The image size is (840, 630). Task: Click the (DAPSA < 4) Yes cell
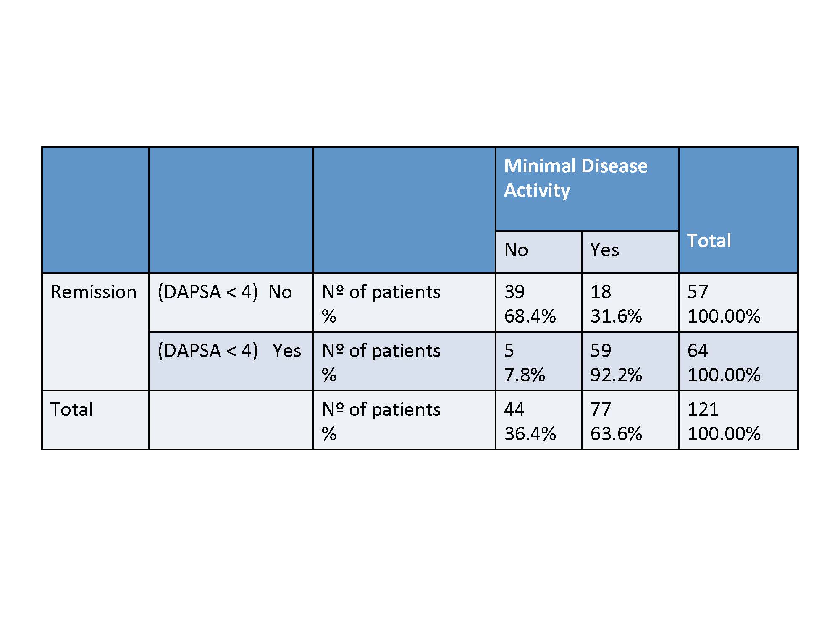tap(229, 351)
